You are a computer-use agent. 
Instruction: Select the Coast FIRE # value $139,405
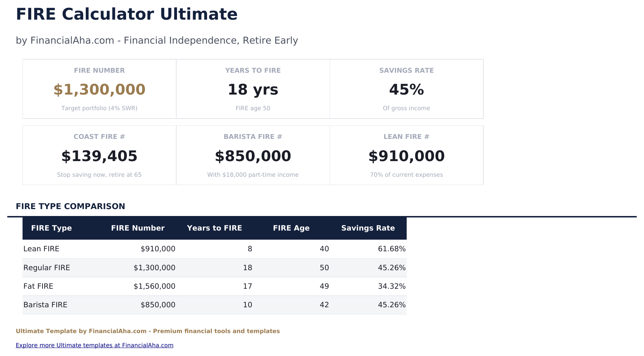pyautogui.click(x=99, y=156)
